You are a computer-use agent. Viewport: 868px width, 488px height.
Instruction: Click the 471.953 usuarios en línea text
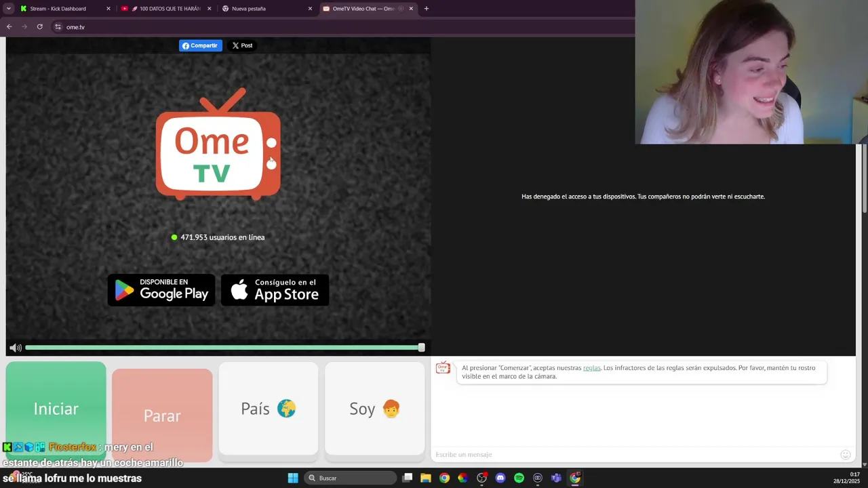click(222, 237)
